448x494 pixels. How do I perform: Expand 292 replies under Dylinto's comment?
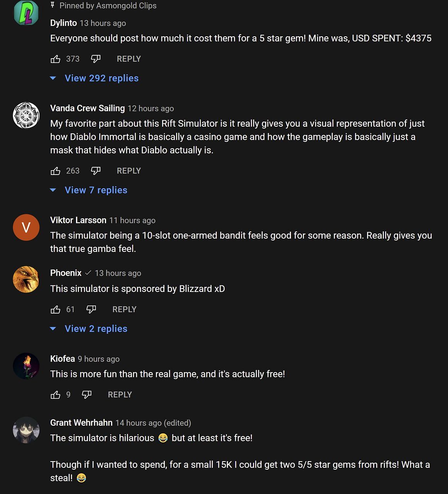pos(101,78)
